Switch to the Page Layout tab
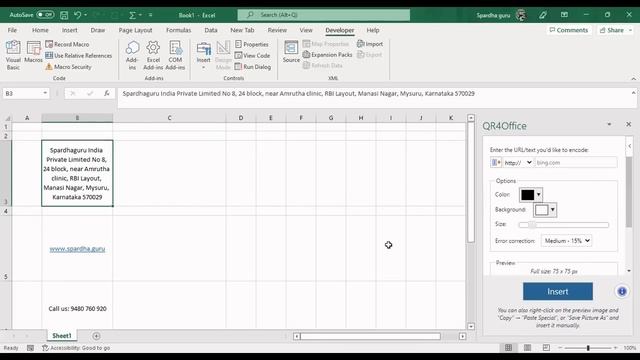This screenshot has height=360, width=640. coord(136,30)
